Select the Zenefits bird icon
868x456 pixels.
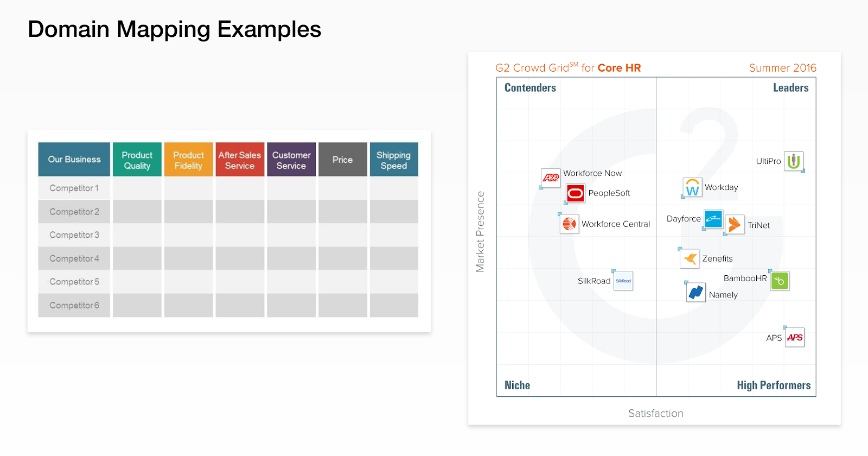pyautogui.click(x=690, y=258)
